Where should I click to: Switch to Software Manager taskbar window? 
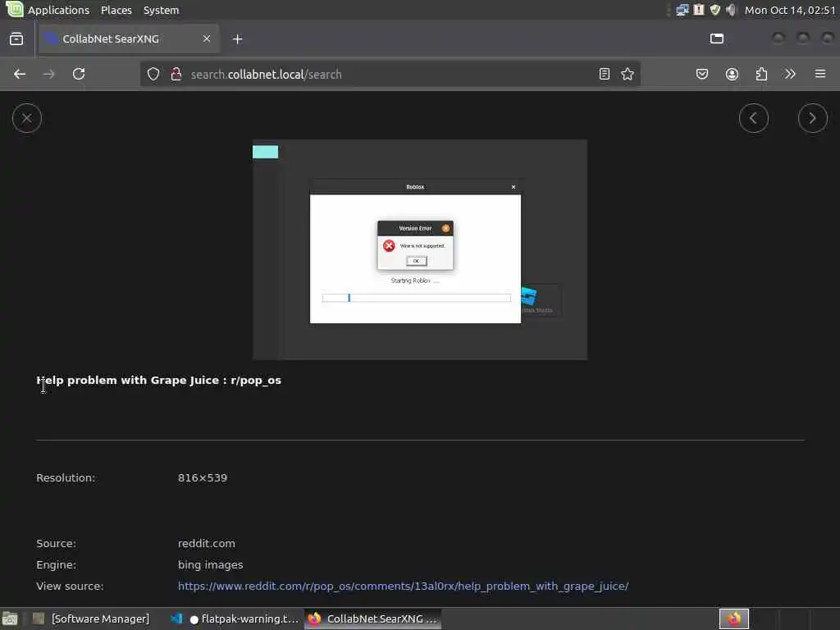tap(91, 619)
